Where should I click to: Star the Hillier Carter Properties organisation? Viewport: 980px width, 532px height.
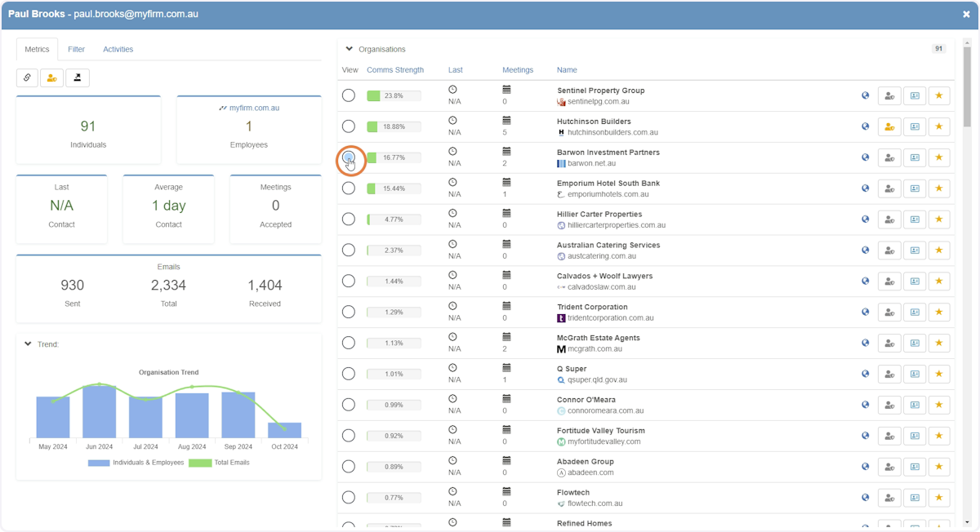point(939,219)
